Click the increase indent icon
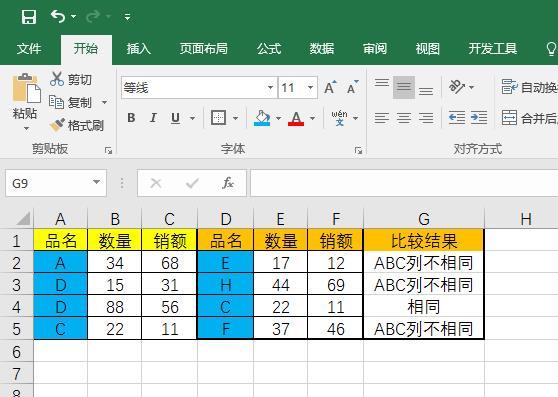This screenshot has width=558, height=397. tap(479, 118)
